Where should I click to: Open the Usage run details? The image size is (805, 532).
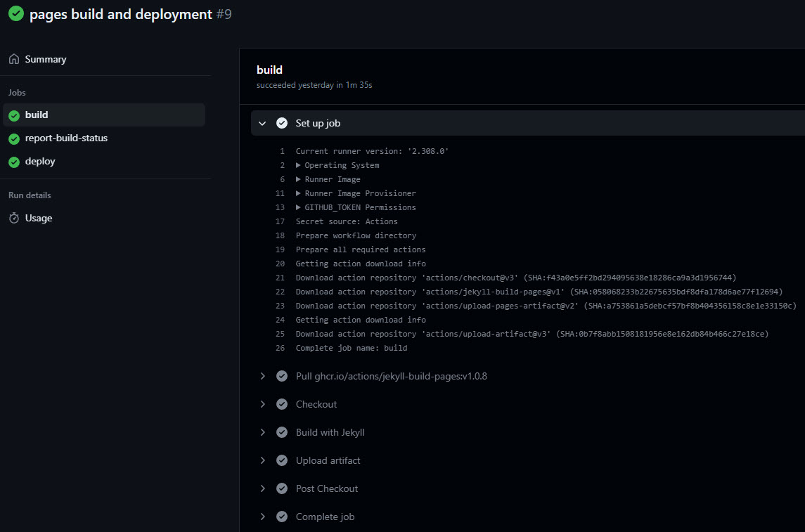coord(39,218)
